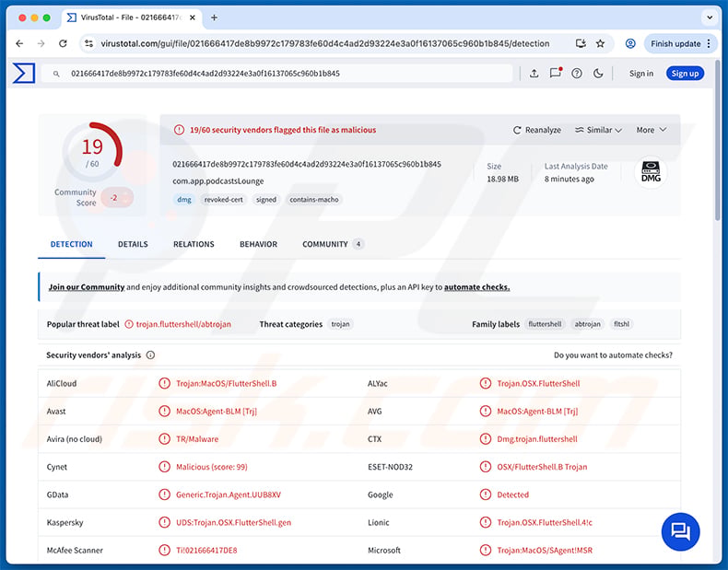728x570 pixels.
Task: Click the VirusTotal hash search field
Action: (276, 74)
